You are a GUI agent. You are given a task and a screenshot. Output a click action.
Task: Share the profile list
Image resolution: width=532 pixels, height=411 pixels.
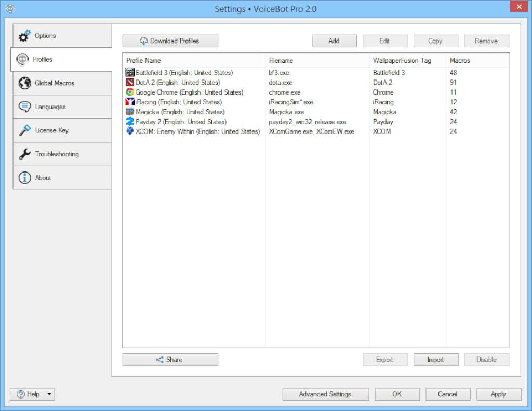pyautogui.click(x=170, y=359)
